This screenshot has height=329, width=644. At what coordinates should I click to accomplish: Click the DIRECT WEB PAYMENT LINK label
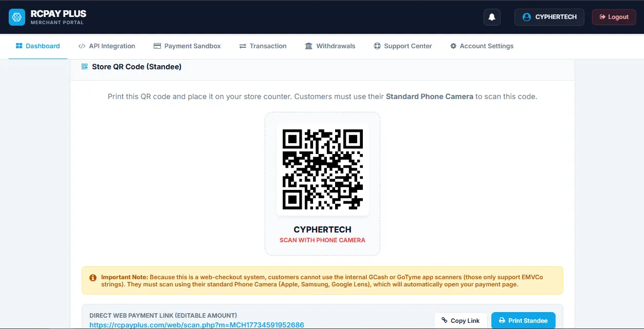[x=163, y=316]
